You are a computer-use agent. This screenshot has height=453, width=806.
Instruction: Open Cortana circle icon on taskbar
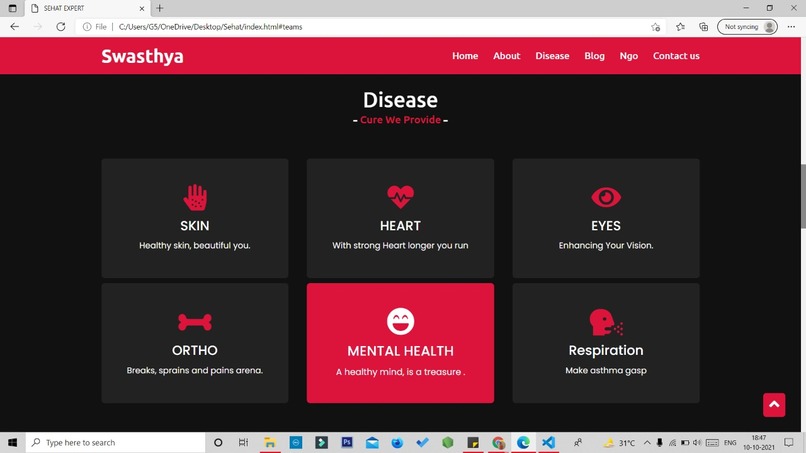(x=218, y=442)
